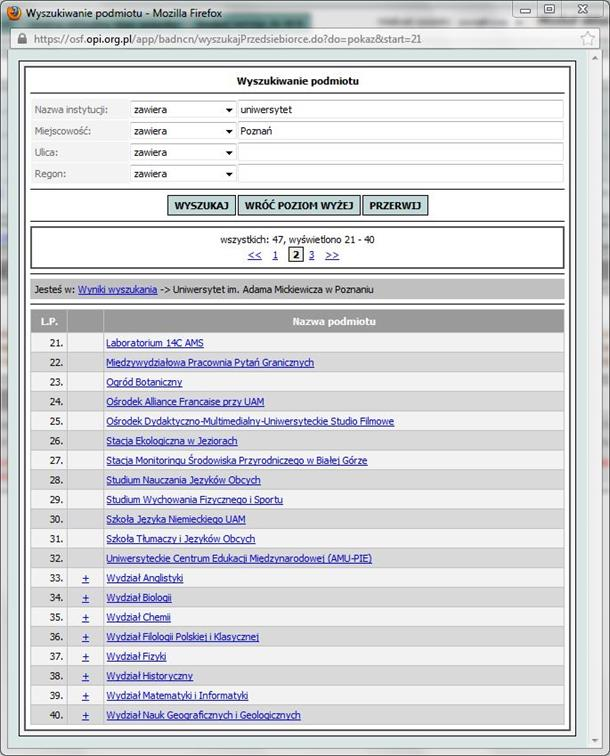The image size is (610, 756).
Task: Open the Wydział Chemii link
Action: coord(138,617)
